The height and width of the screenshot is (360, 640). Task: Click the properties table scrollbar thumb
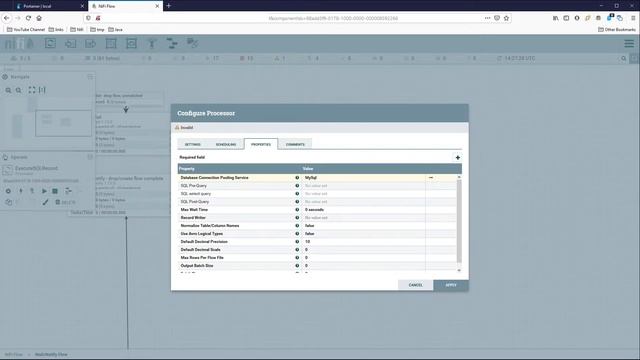[x=459, y=221]
